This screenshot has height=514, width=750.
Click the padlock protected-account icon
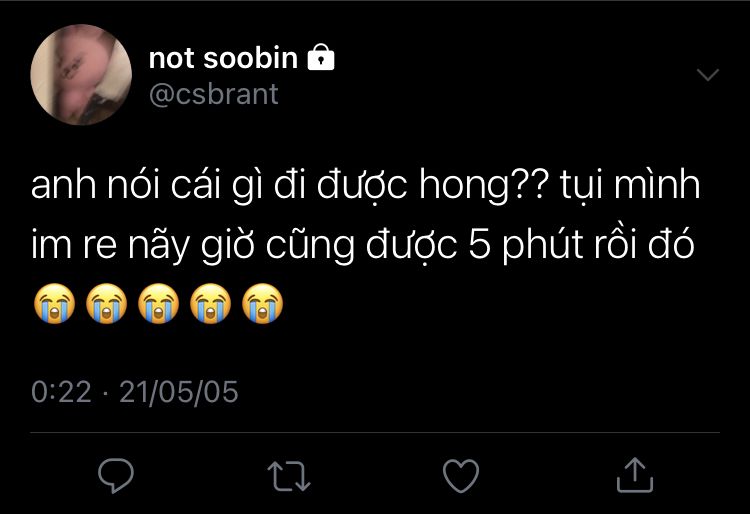320,59
